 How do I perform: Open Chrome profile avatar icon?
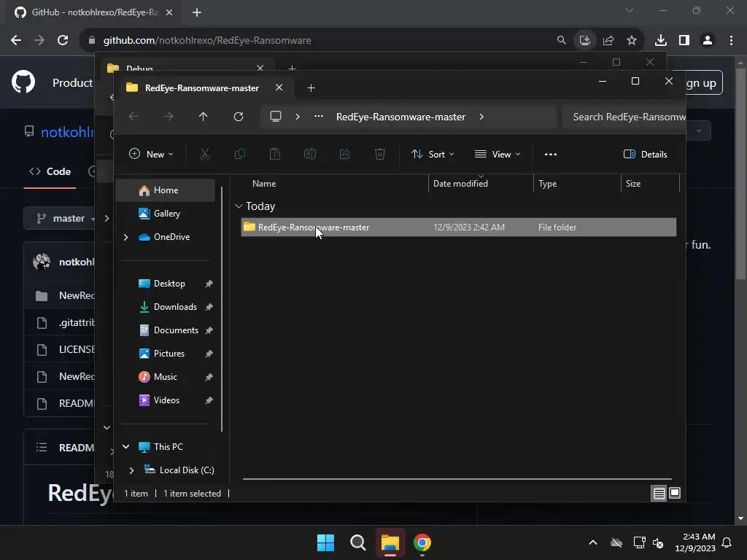[x=708, y=41]
